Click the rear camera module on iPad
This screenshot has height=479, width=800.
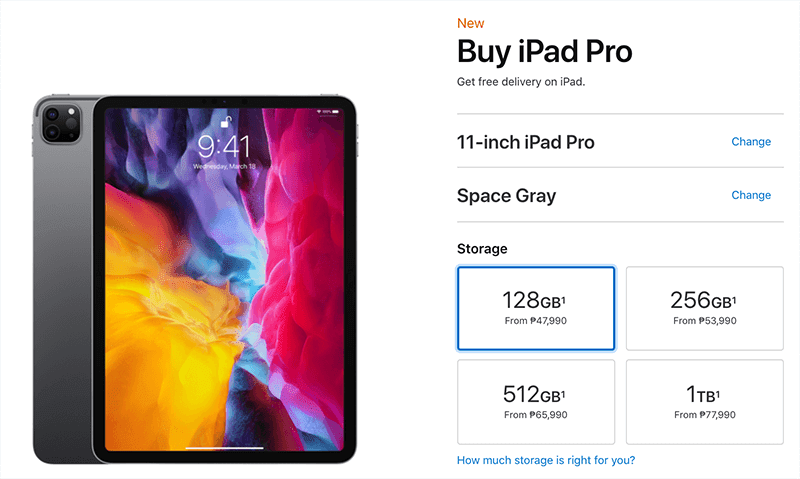(61, 122)
